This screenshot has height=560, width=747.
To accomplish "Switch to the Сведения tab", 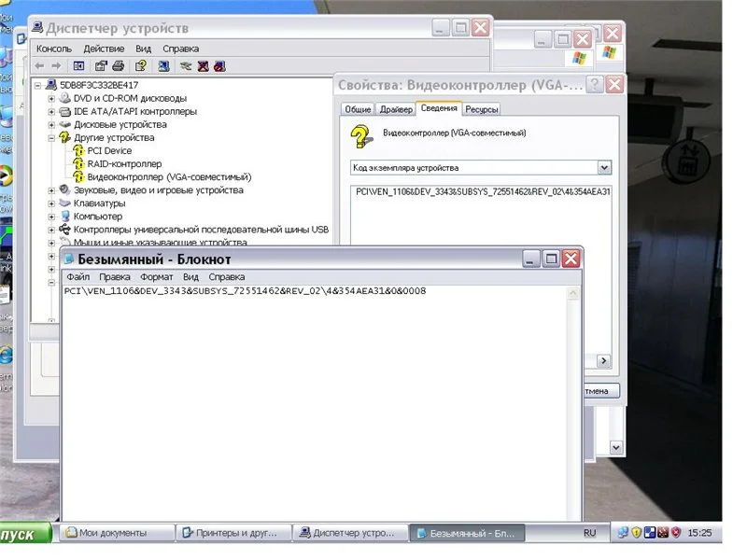I will [439, 108].
